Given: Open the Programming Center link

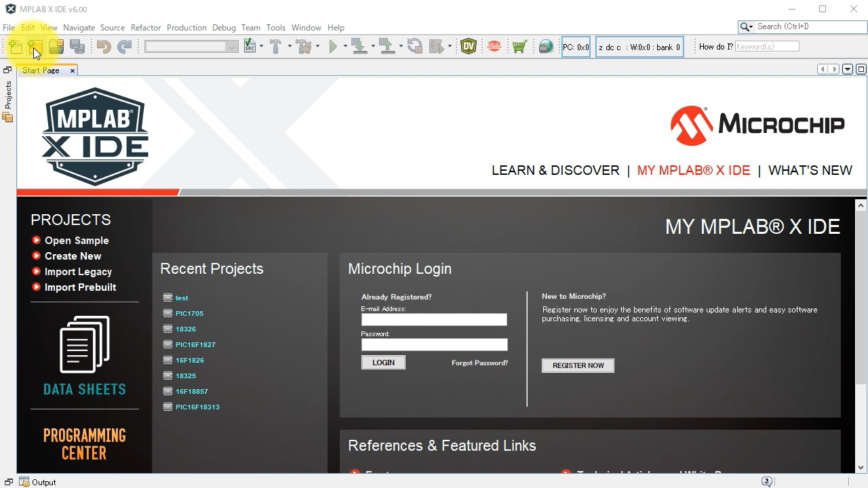Looking at the screenshot, I should coord(85,444).
